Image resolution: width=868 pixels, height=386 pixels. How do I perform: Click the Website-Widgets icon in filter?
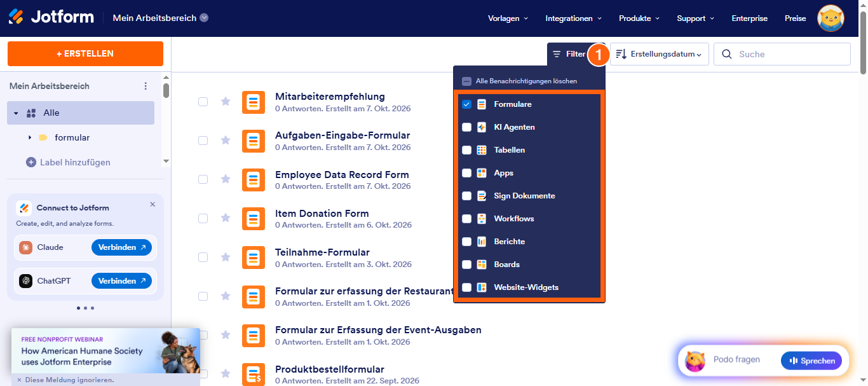pos(482,287)
